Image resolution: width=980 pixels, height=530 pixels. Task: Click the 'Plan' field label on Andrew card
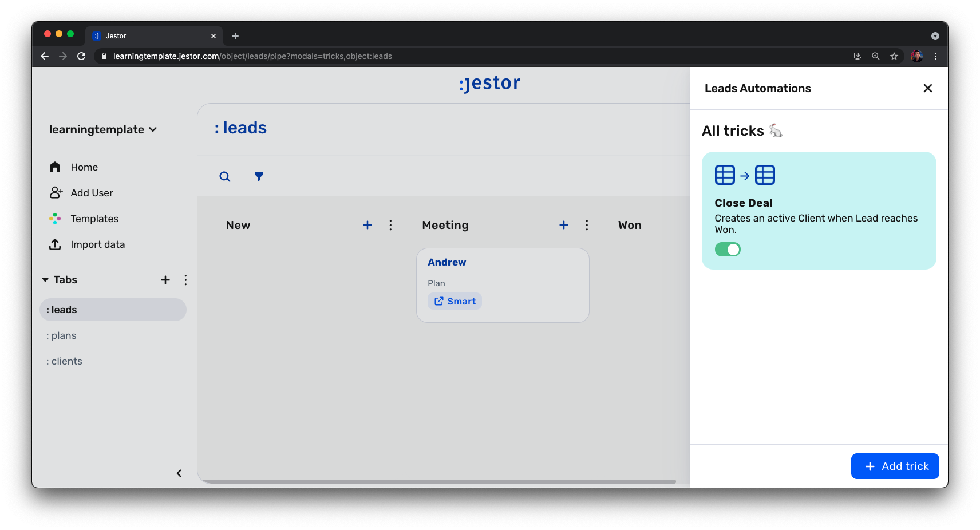[436, 283]
